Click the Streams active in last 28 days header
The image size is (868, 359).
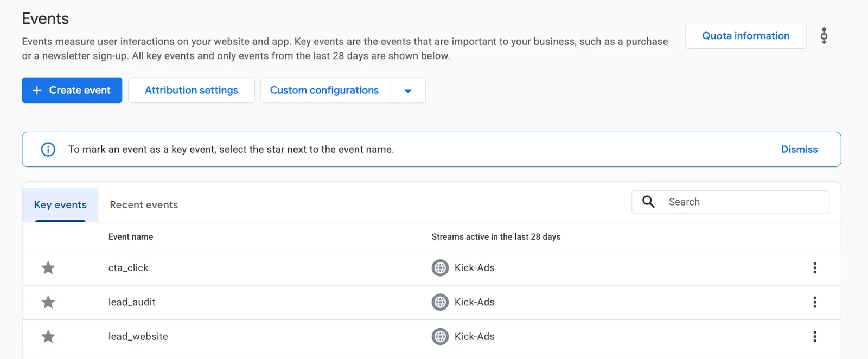click(x=496, y=236)
